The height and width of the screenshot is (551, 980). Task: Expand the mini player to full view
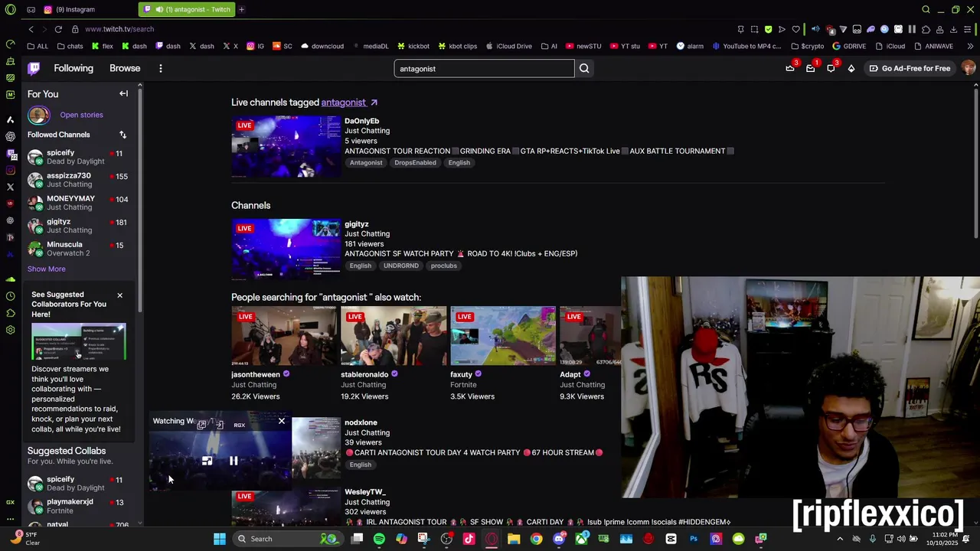207,461
